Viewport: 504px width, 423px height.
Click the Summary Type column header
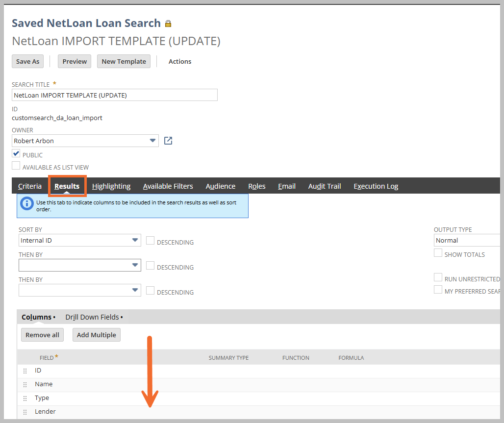point(228,358)
